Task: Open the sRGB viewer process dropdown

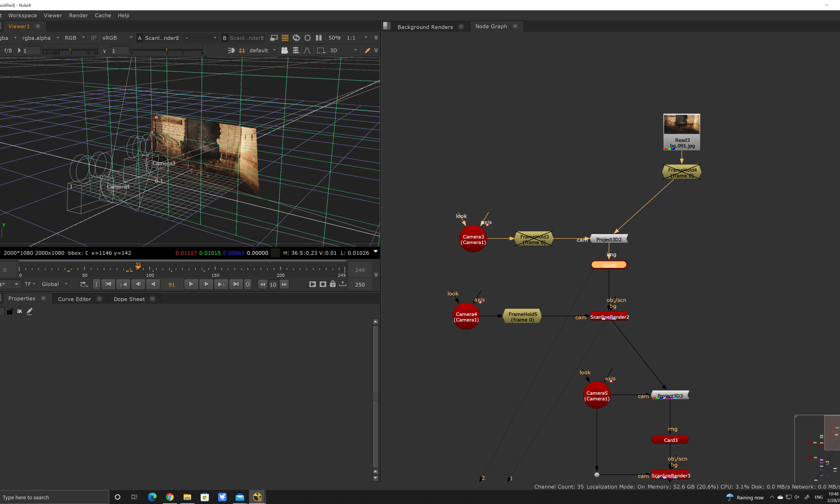Action: [117, 38]
